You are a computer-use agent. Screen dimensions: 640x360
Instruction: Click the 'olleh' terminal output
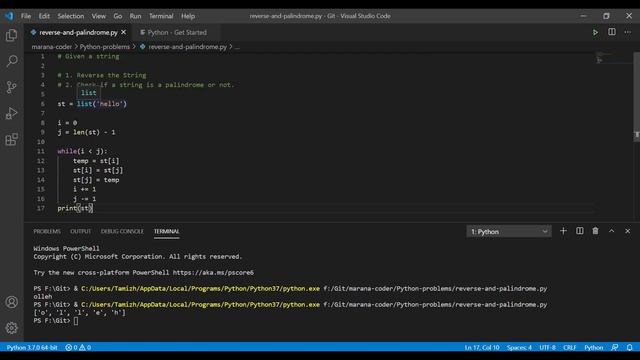(x=43, y=296)
